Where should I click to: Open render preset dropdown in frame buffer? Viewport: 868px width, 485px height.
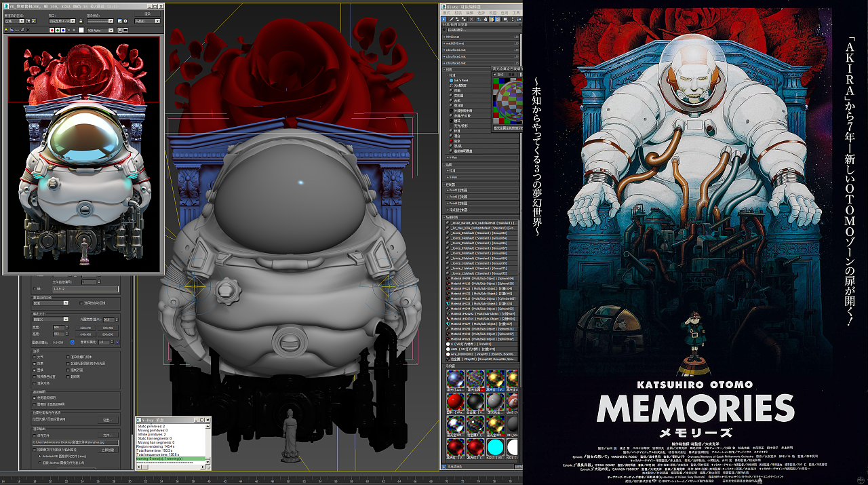pos(100,21)
